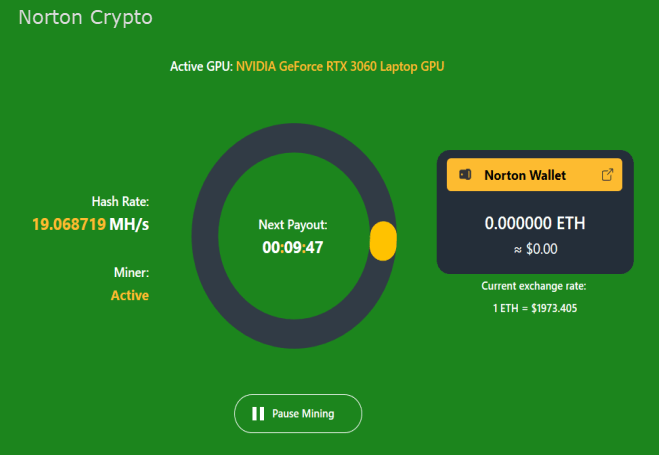Screen dimensions: 659x455
Task: Click the pause bars icon
Action: tap(258, 413)
